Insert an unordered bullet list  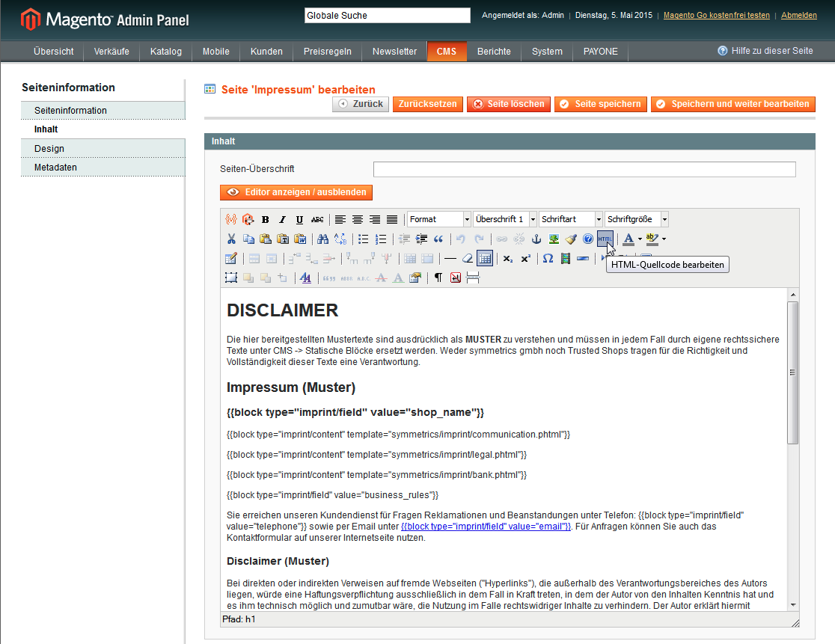pyautogui.click(x=363, y=239)
